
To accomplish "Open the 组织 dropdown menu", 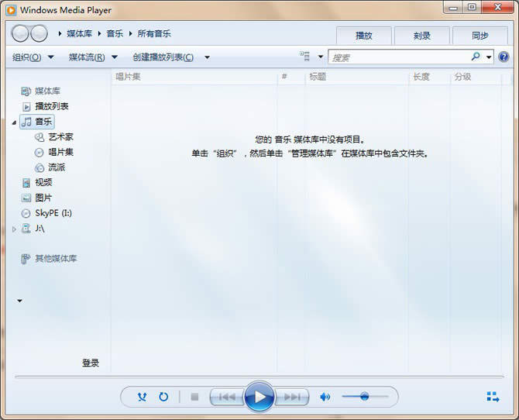I will [33, 57].
